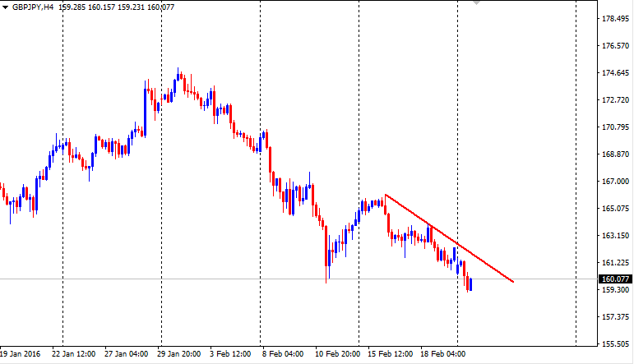Screen dimensions: 634x364
Task: Click the high value 160.157 in header
Action: point(101,7)
